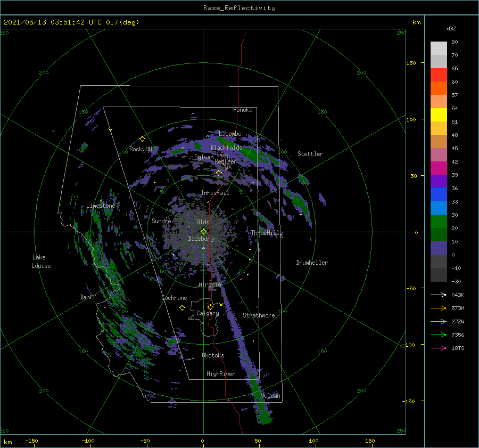
Task: Click the Sylvan label
Action: [204, 157]
